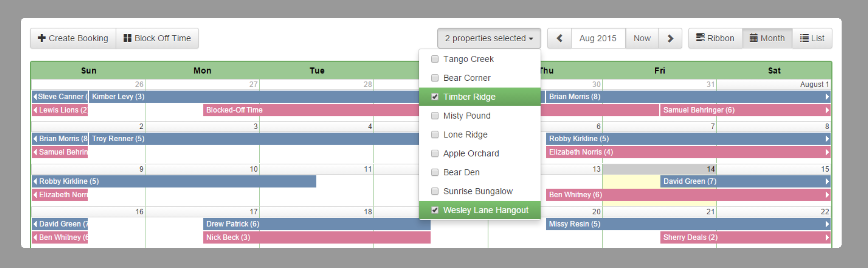Viewport: 868px width, 268px height.
Task: Click the Aug 2015 date label
Action: 597,38
